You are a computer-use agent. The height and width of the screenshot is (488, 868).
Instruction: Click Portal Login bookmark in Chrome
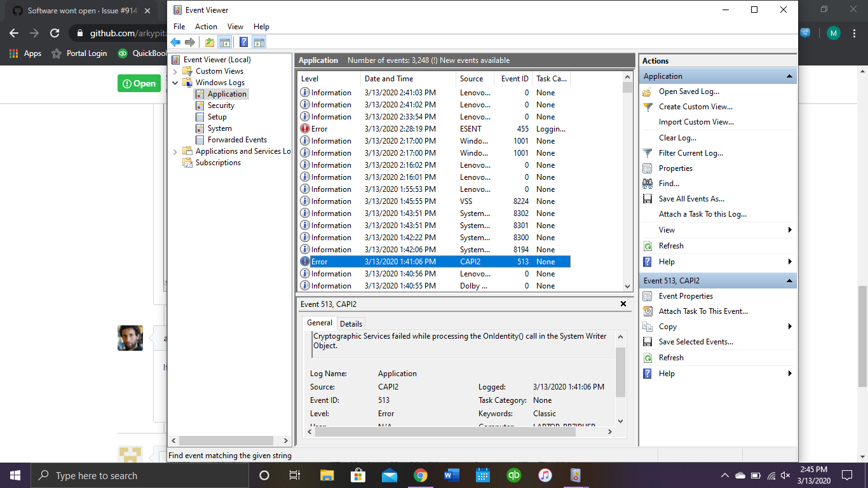(79, 53)
